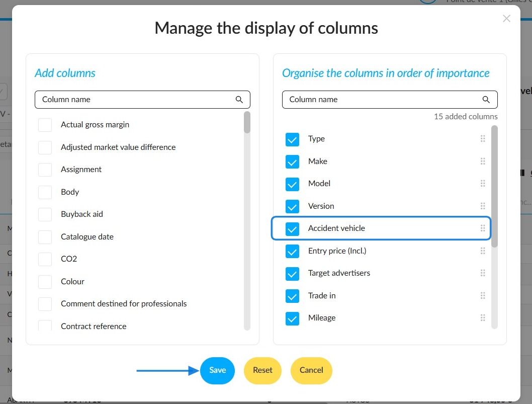Screen dimensions: 532x404
Task: Click the search icon in Add columns field
Action: tap(239, 100)
